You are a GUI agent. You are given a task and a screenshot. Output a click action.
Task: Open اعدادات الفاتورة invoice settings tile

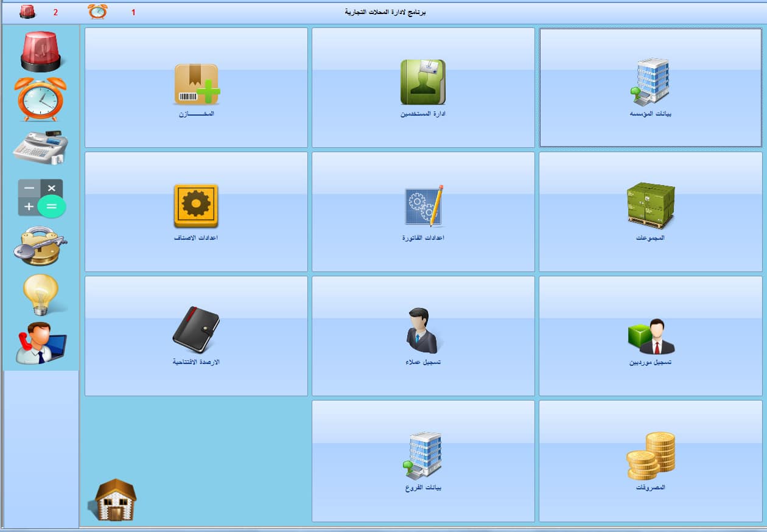point(423,212)
